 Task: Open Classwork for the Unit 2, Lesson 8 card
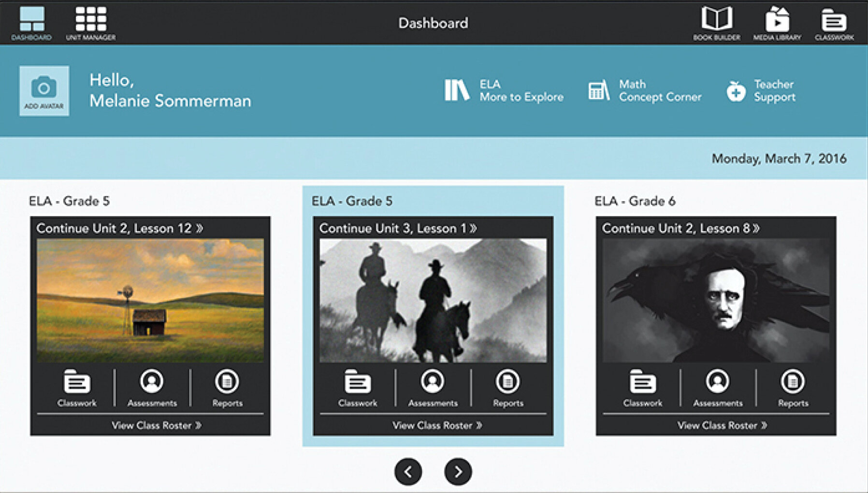pos(642,388)
